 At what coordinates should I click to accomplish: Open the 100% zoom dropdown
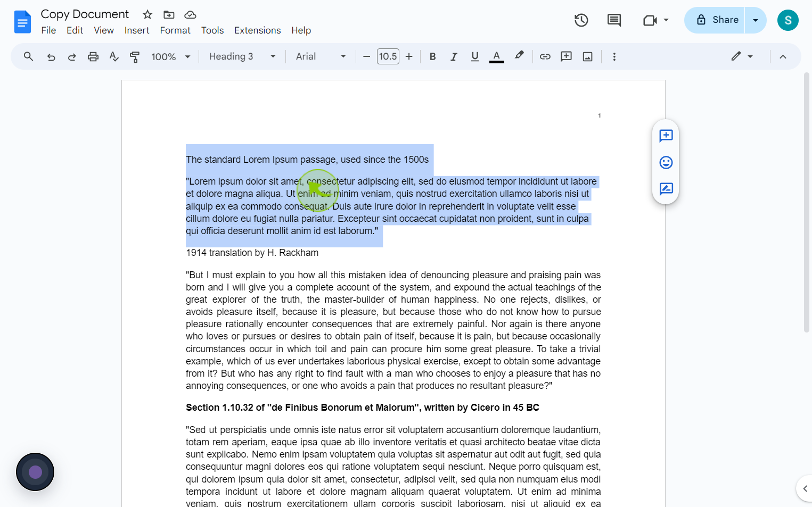[x=170, y=56]
